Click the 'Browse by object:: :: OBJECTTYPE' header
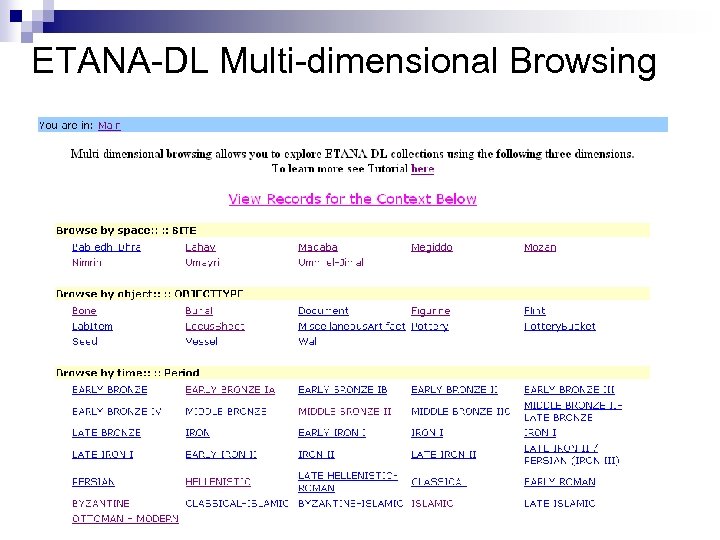Image resolution: width=720 pixels, height=540 pixels. (353, 293)
